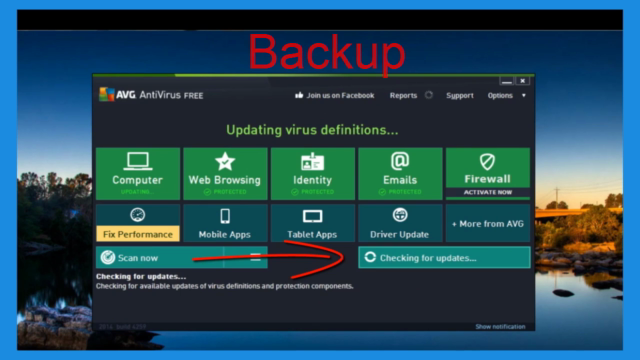Open the Support menu

coord(460,96)
